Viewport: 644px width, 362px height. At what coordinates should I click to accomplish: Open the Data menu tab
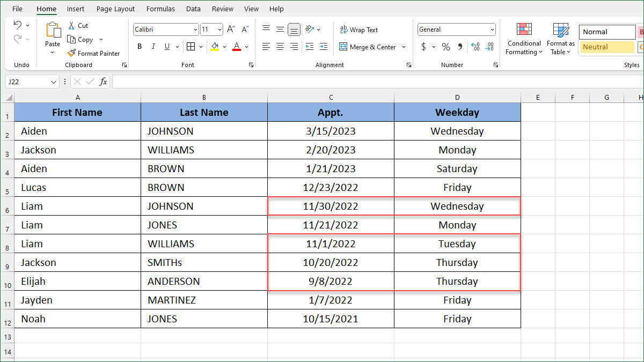click(x=193, y=9)
